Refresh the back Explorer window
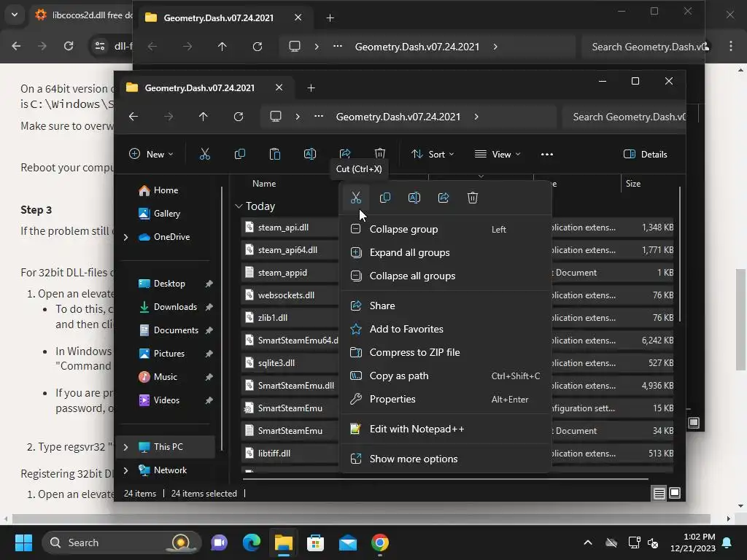The image size is (747, 560). coord(258,47)
